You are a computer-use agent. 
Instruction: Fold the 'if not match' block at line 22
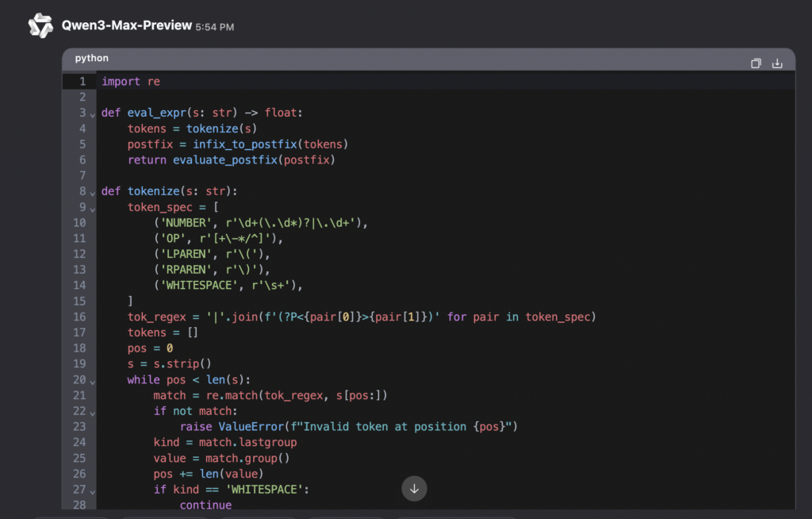tap(93, 413)
